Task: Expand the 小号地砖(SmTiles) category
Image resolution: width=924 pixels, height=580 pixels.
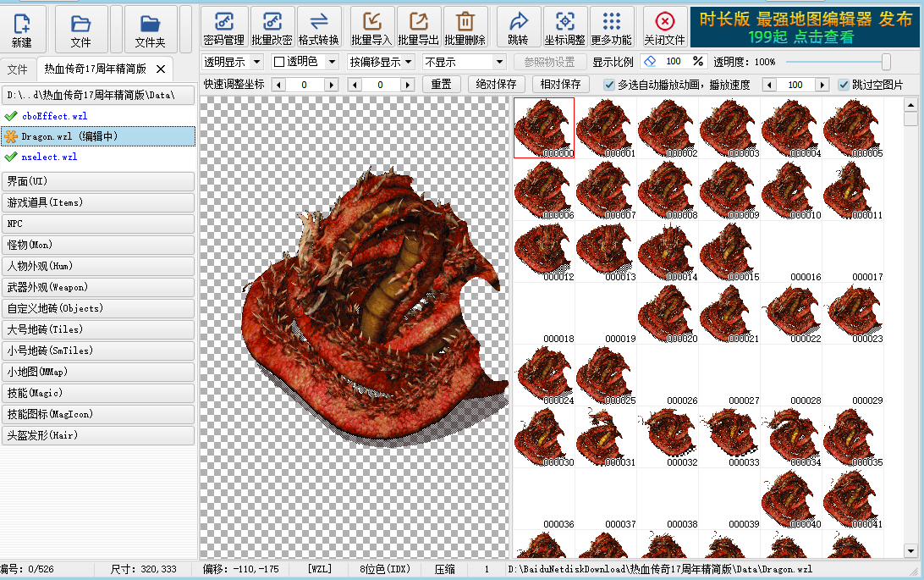Action: click(98, 351)
